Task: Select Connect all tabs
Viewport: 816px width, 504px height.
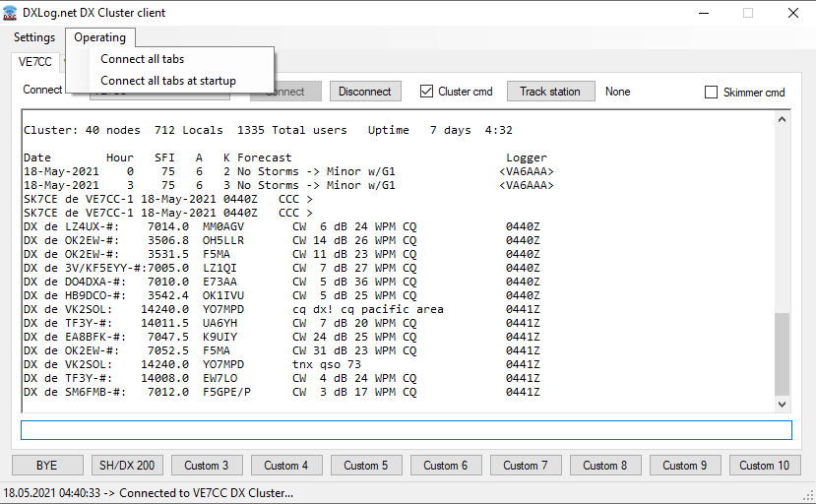Action: (x=142, y=59)
